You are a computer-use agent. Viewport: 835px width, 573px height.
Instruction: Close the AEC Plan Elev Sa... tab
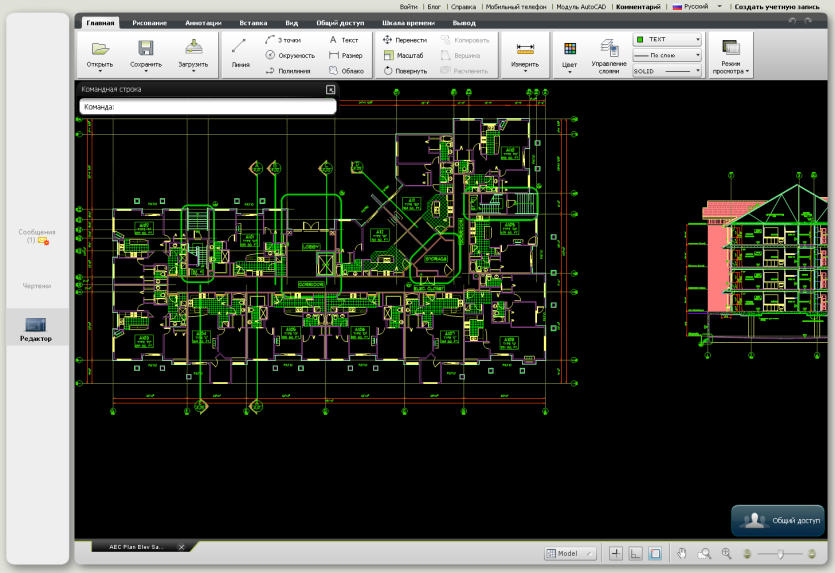point(181,547)
